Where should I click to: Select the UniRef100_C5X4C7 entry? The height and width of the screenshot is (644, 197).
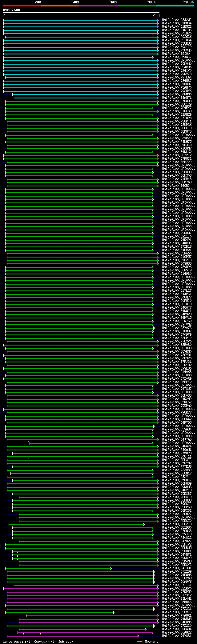click(177, 57)
